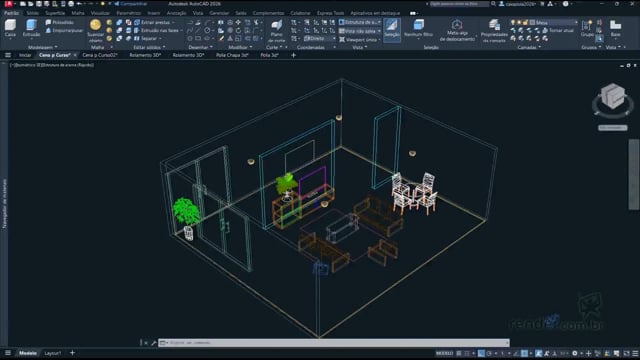Expand the Desenhar panel
The height and width of the screenshot is (360, 640).
click(200, 47)
